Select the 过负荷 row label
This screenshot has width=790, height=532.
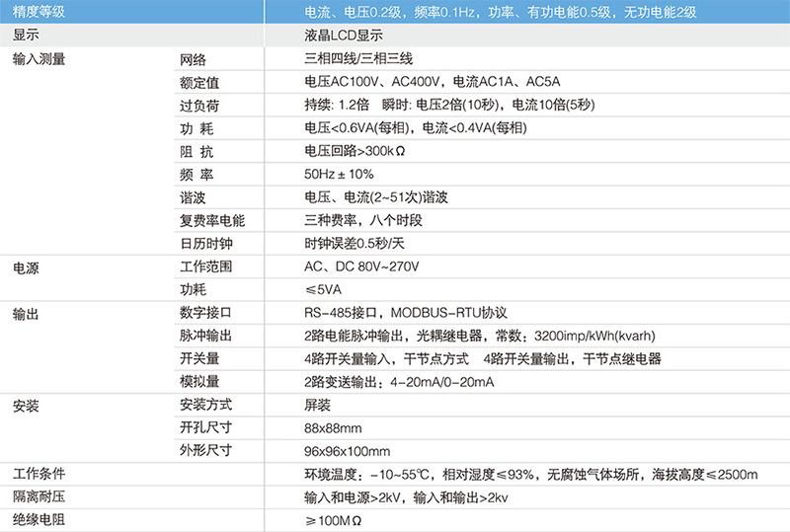(x=198, y=105)
